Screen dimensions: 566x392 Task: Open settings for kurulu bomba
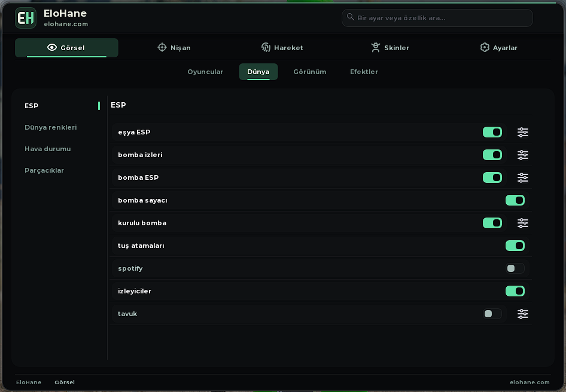click(523, 223)
